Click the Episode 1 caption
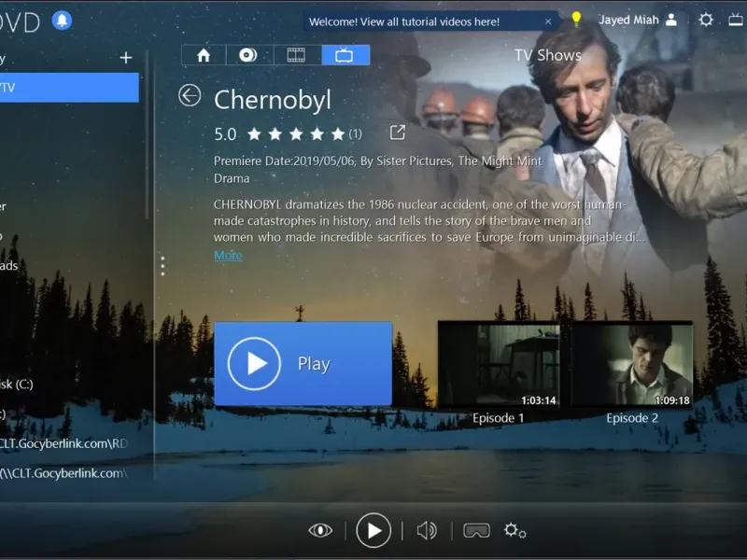Image resolution: width=747 pixels, height=560 pixels. pyautogui.click(x=499, y=418)
